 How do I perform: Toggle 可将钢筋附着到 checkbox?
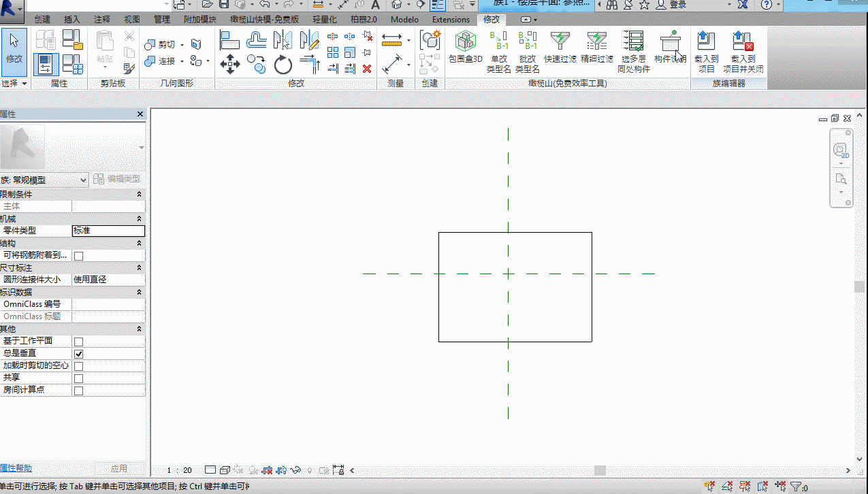click(x=78, y=256)
